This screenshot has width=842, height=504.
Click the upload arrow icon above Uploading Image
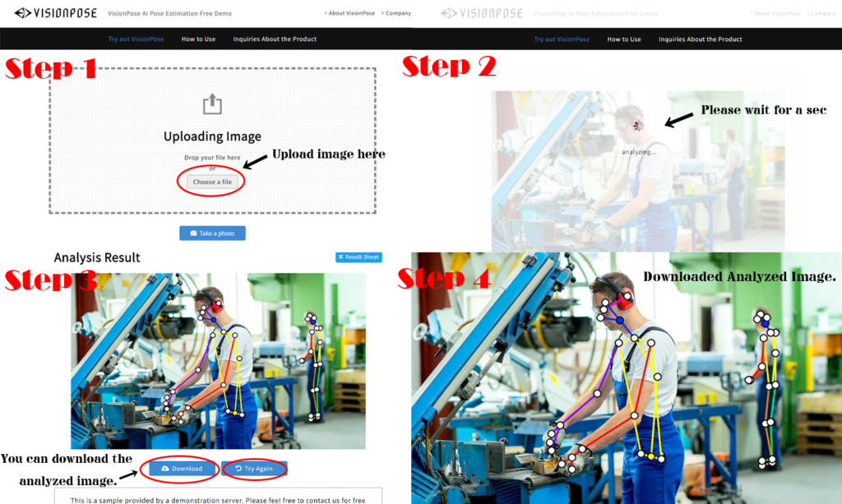click(212, 102)
